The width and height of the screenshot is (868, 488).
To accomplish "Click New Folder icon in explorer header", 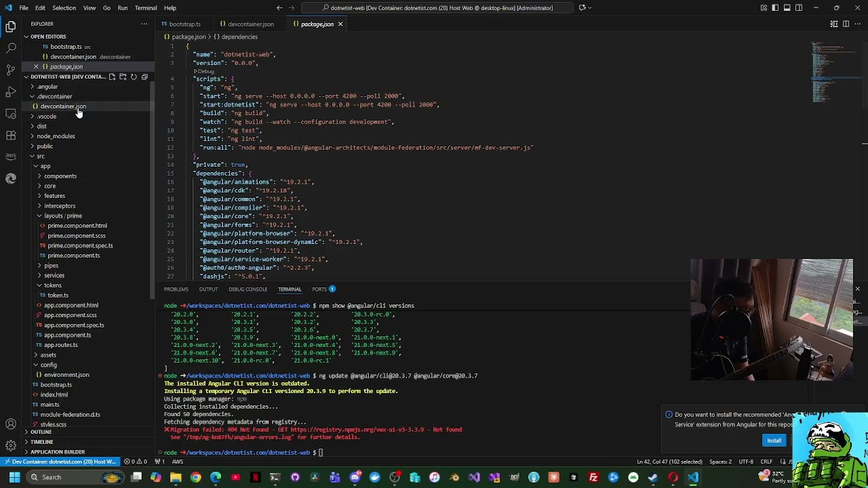I will (x=123, y=77).
